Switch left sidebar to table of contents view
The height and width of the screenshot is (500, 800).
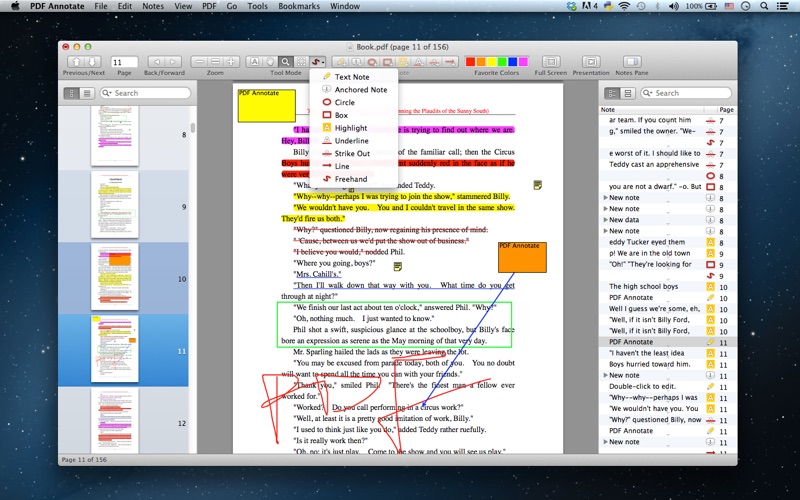pyautogui.click(x=87, y=93)
